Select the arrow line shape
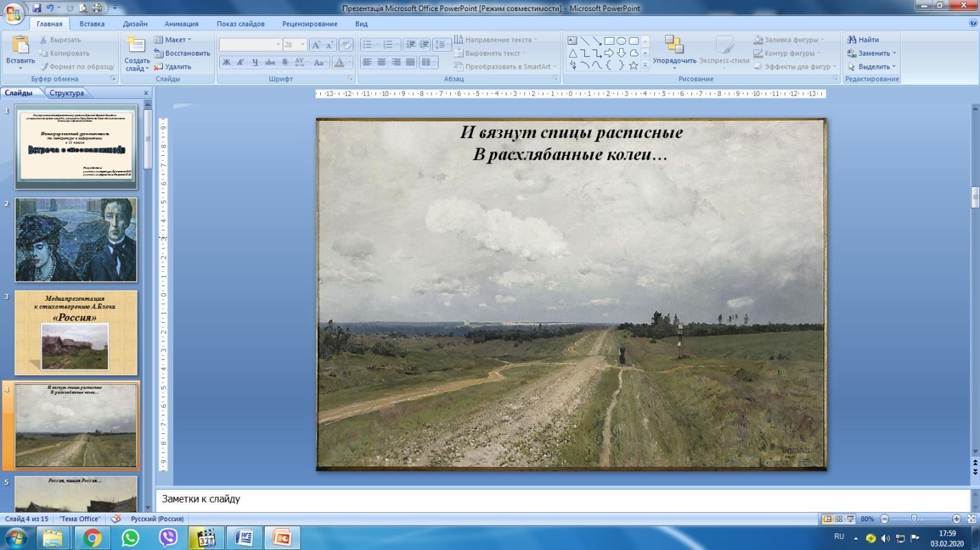This screenshot has width=980, height=550. click(x=597, y=41)
